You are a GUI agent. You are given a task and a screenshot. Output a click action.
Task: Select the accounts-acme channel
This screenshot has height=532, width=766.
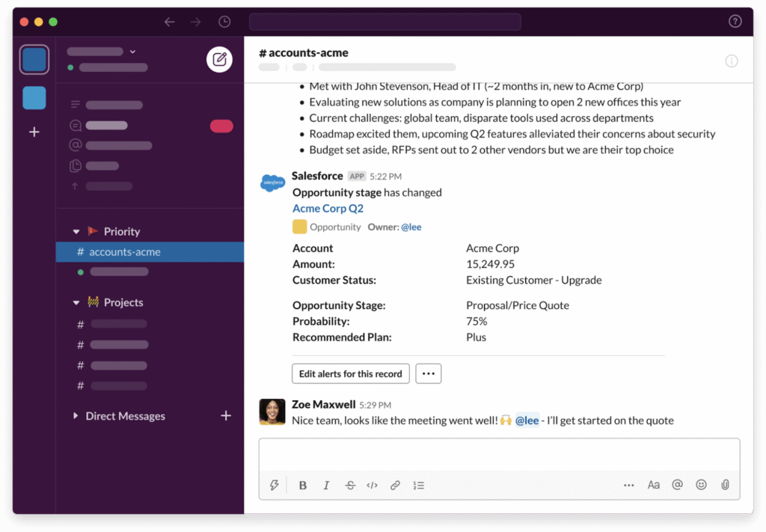pos(124,252)
